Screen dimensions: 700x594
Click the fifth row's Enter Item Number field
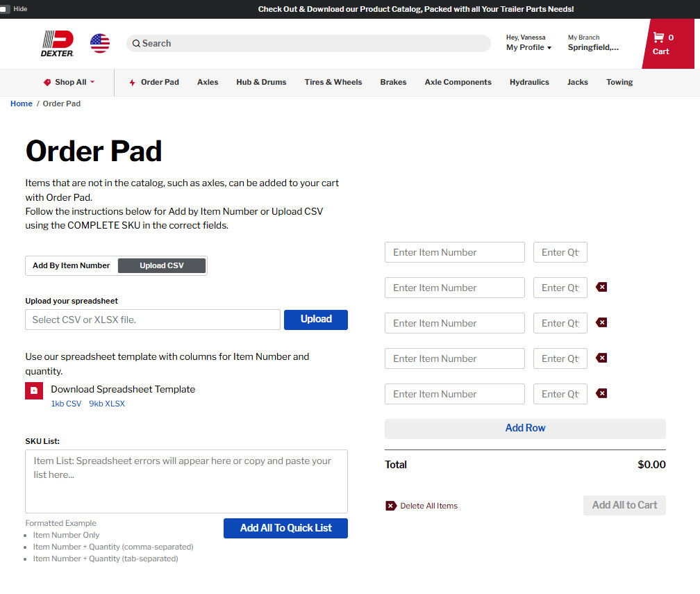pos(454,394)
